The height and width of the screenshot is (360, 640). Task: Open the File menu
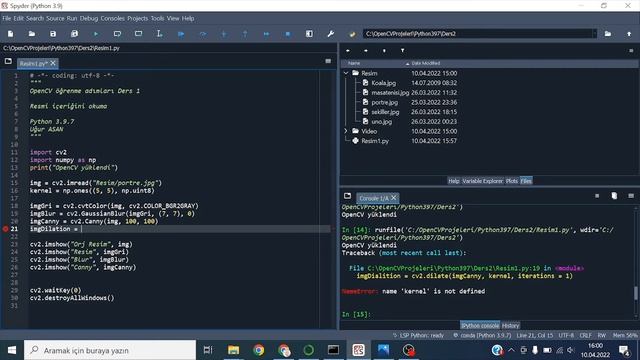7,18
